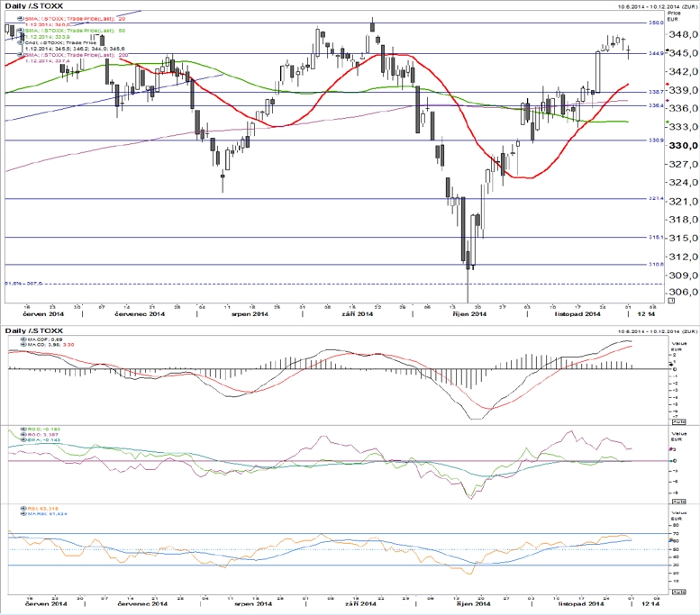
Task: Toggle the small scale box below 306,0
Action: tap(671, 301)
